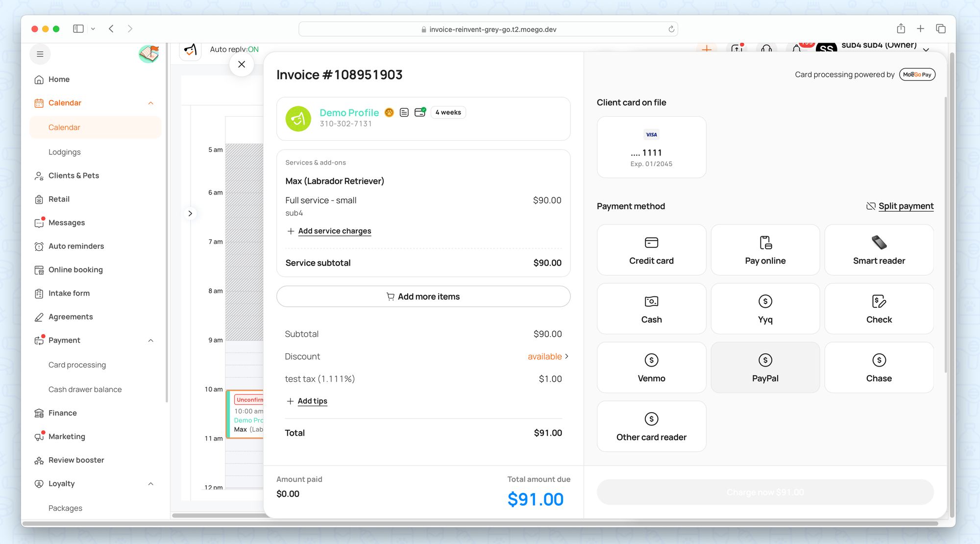Viewport: 980px width, 544px height.
Task: Collapse the Payment sidebar section
Action: click(x=151, y=341)
